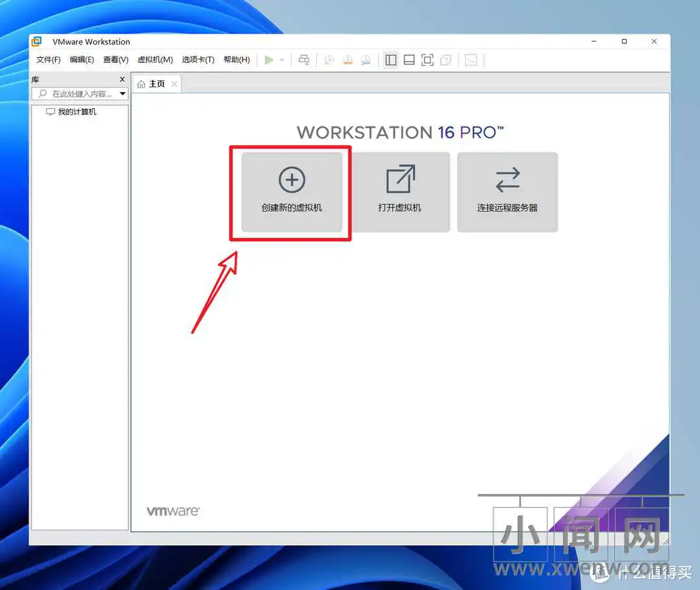Click the library search input field
Viewport: 700px width, 590px height.
[80, 94]
